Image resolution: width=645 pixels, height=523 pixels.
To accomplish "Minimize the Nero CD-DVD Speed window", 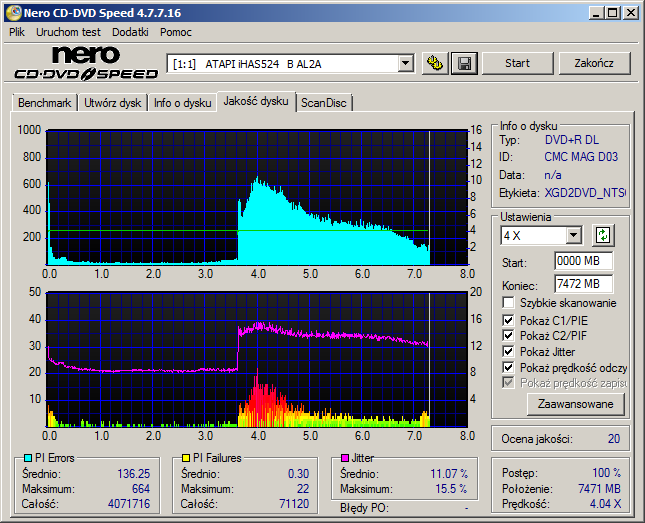I will click(596, 13).
